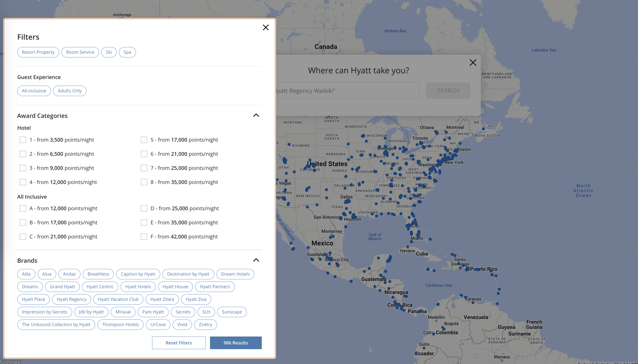Choose the Adults Only chip

70,91
